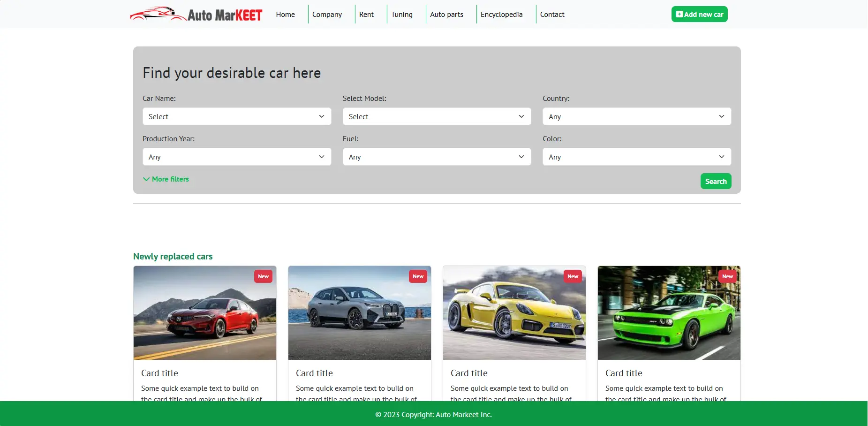
Task: Navigate to Auto parts page
Action: (x=446, y=15)
